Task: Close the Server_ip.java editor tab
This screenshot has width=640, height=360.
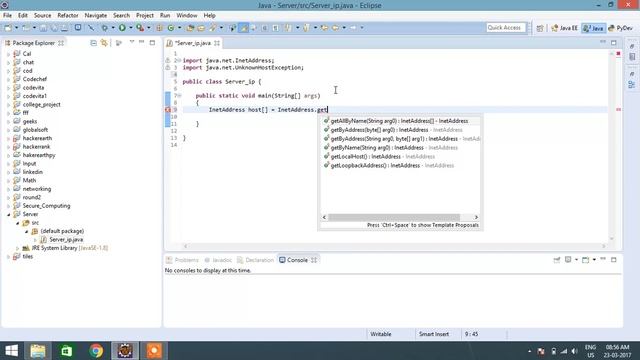Action: (217, 43)
